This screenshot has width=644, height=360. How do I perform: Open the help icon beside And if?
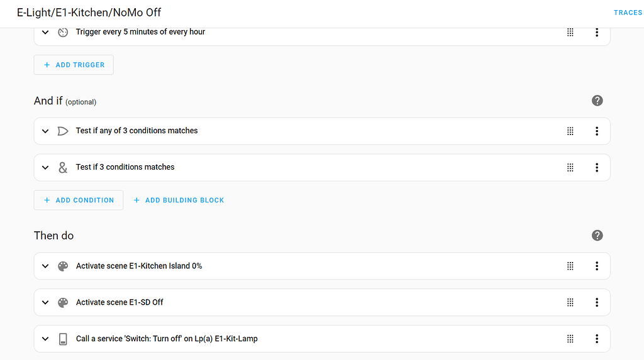coord(597,101)
